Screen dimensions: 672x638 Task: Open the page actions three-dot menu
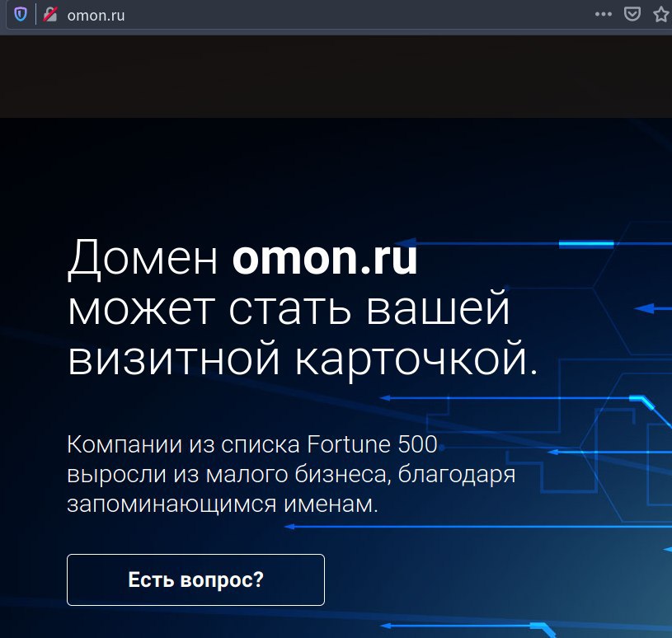click(604, 14)
